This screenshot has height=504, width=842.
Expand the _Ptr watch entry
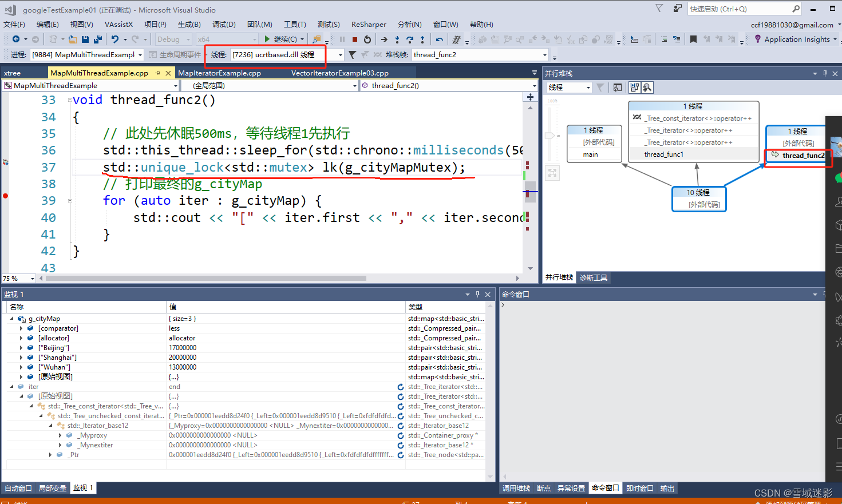point(51,455)
